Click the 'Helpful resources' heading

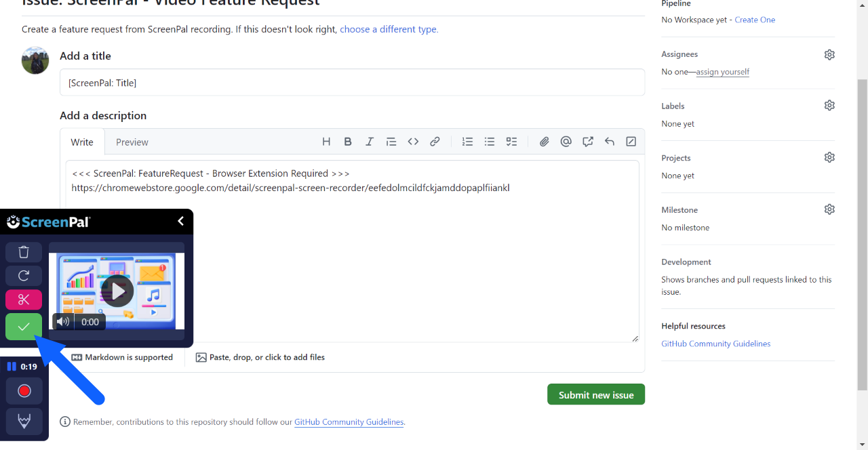coord(693,326)
